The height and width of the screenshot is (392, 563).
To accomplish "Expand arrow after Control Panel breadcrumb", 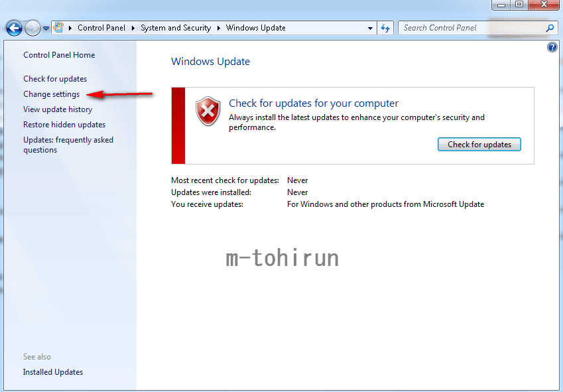I will (133, 28).
